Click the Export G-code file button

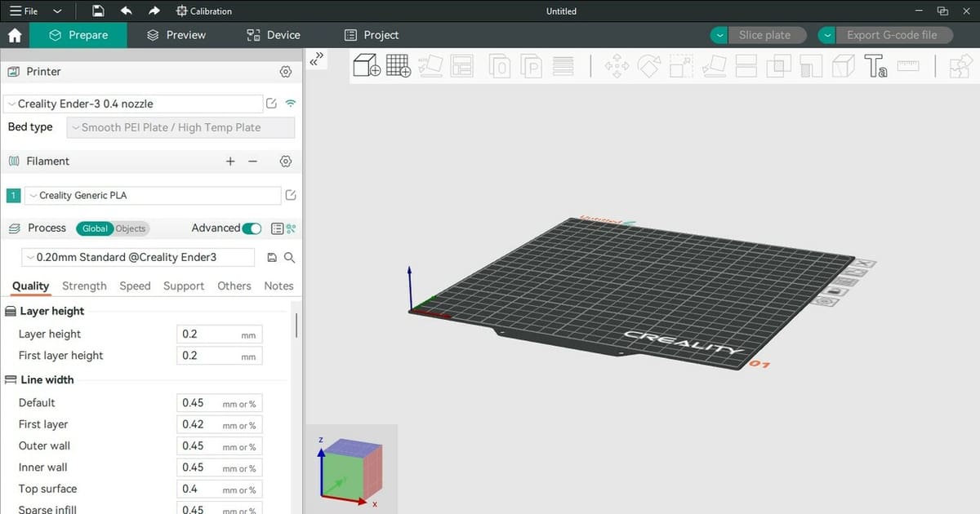tap(895, 35)
